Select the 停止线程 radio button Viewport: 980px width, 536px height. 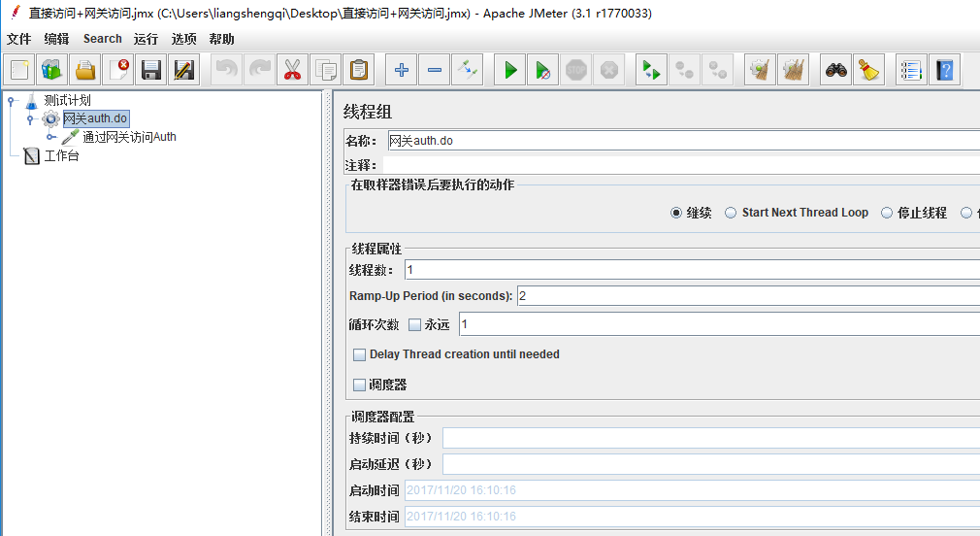(887, 213)
